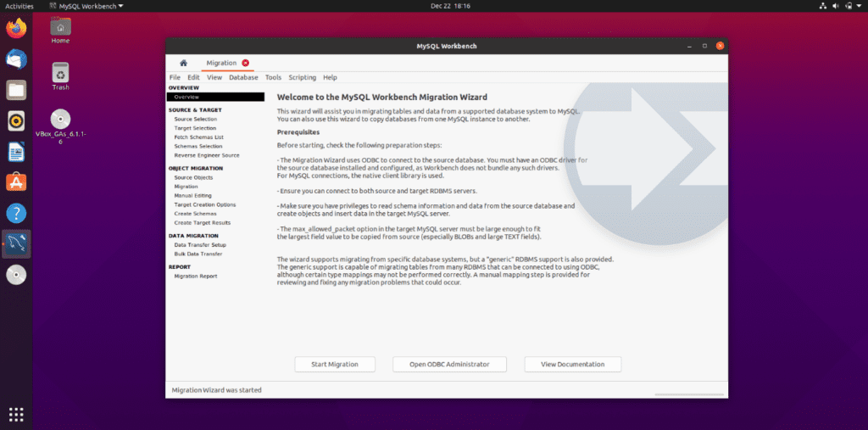Open the Help menu
Viewport: 868px width, 430px height.
tap(330, 77)
